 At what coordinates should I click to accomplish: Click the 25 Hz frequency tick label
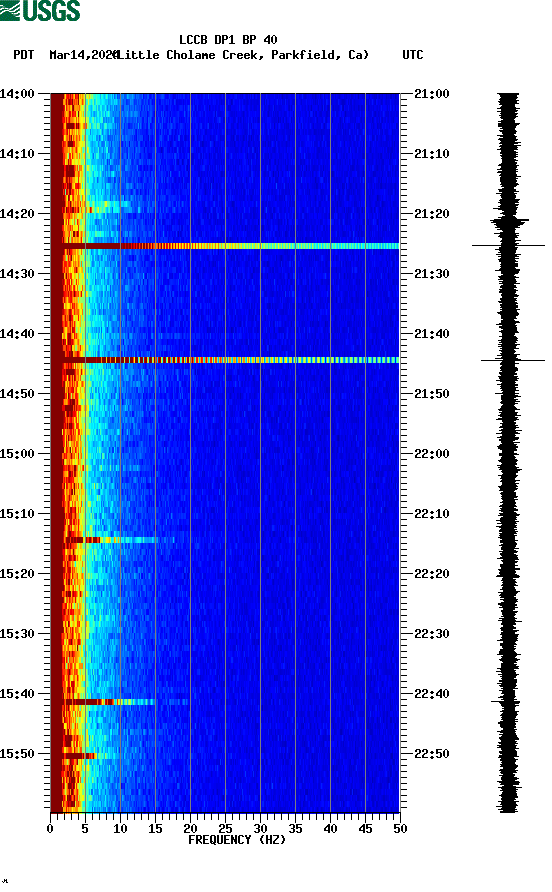coord(225,829)
